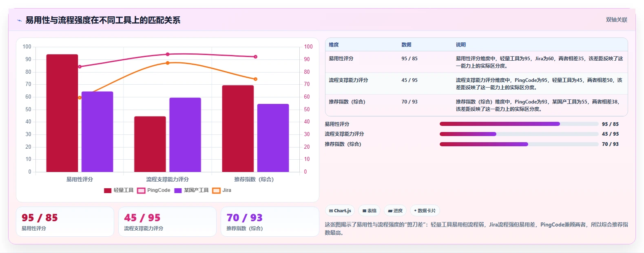Image resolution: width=644 pixels, height=253 pixels.
Task: Click the 推荐指数（综合）x-axis label
Action: pyautogui.click(x=254, y=179)
